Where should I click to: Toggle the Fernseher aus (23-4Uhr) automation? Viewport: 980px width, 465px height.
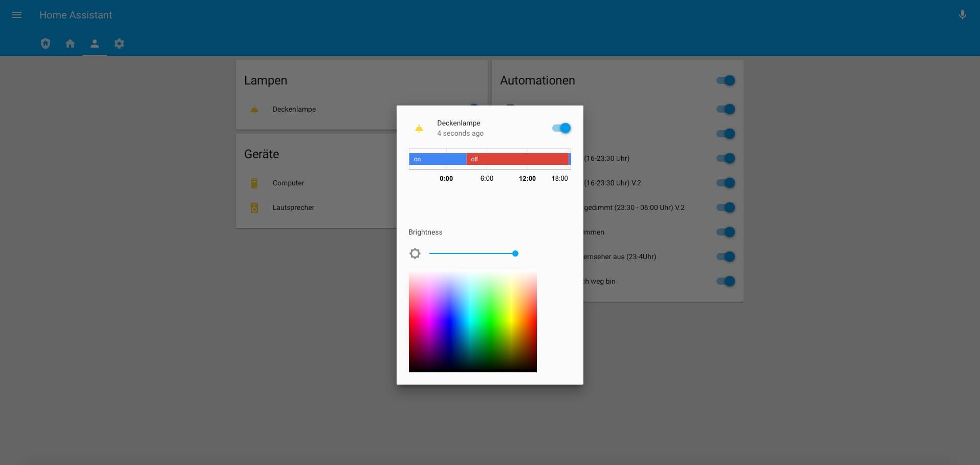726,257
